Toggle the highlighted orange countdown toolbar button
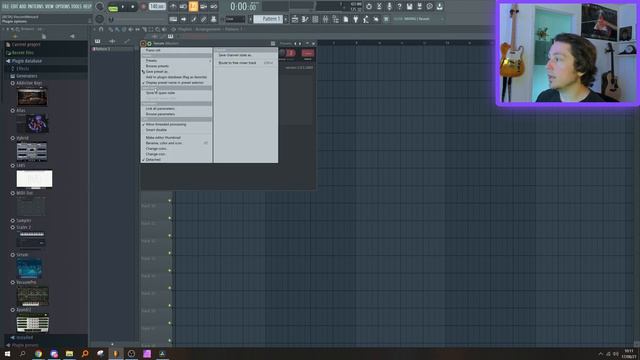Screen dimensions: 640x360 pos(193,7)
